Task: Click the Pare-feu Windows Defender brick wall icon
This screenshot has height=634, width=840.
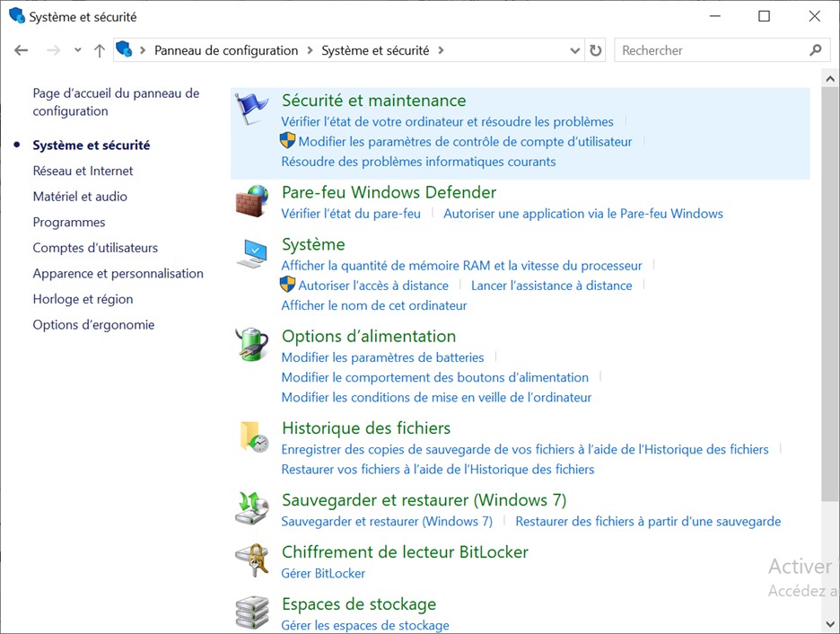Action: pos(252,201)
